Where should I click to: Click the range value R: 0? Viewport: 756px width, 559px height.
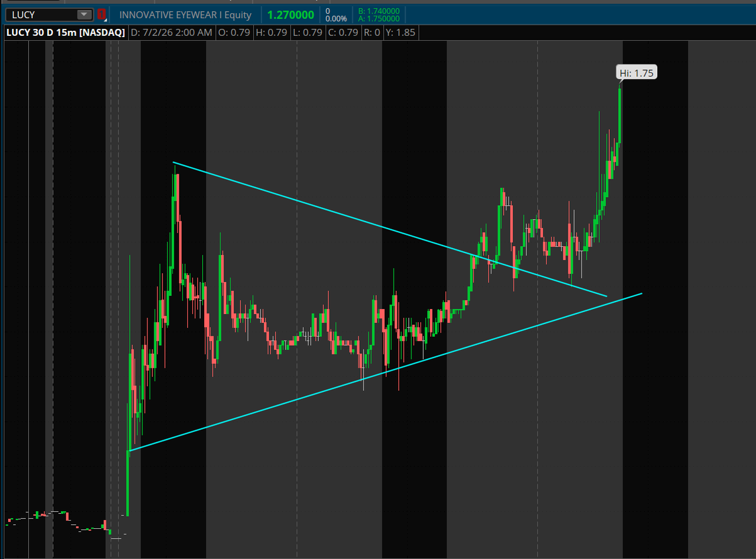click(x=372, y=32)
